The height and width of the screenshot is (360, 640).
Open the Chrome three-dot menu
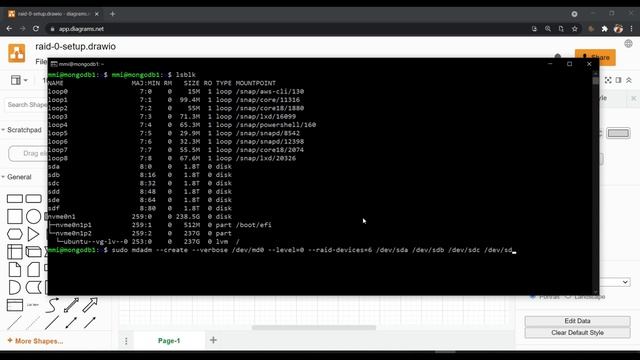click(x=631, y=29)
